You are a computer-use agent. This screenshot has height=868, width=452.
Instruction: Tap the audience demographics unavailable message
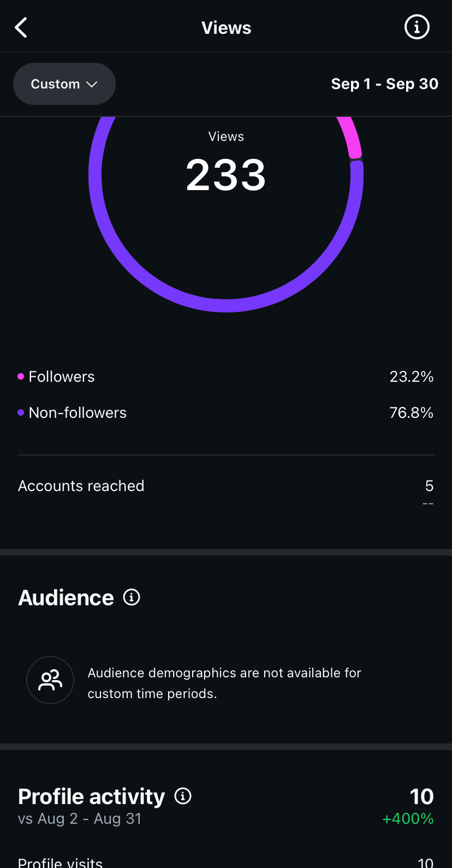224,683
